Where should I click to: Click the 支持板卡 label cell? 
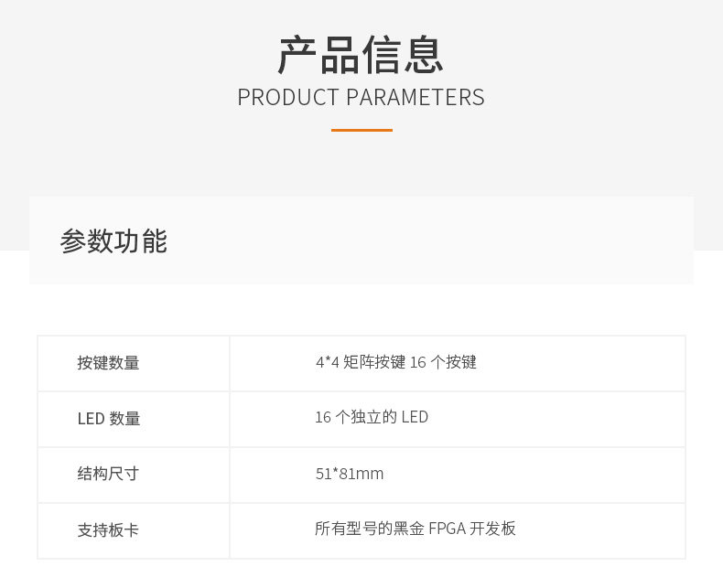click(x=134, y=531)
